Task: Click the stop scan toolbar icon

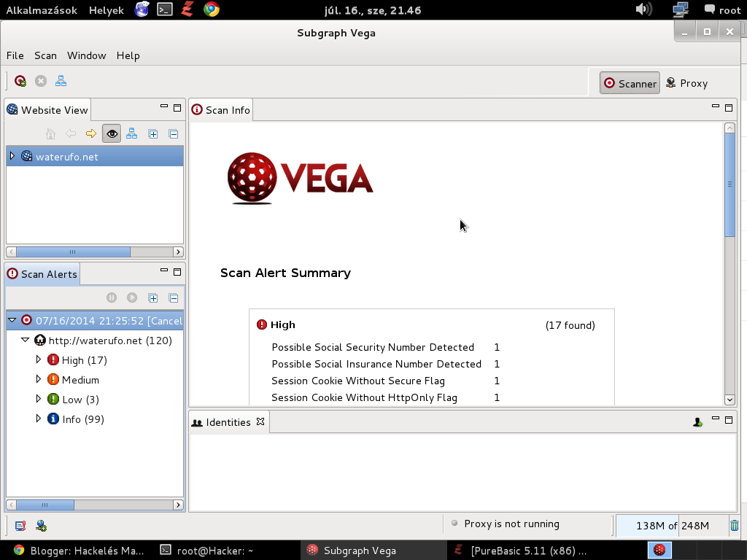Action: 41,82
